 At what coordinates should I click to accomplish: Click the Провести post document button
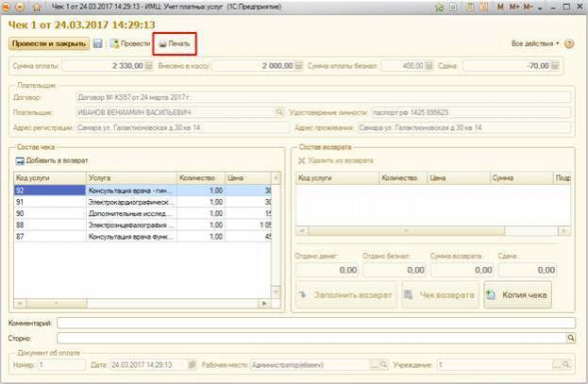pyautogui.click(x=129, y=43)
